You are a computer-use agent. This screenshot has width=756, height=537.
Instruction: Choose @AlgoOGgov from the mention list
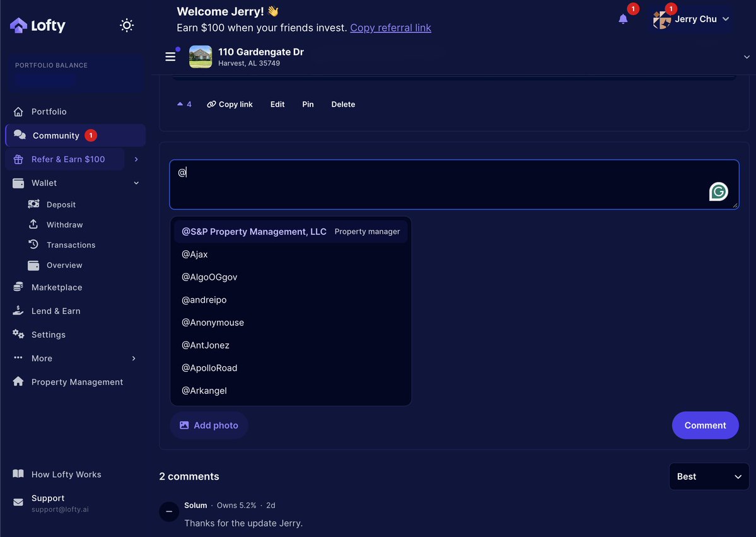click(x=290, y=277)
